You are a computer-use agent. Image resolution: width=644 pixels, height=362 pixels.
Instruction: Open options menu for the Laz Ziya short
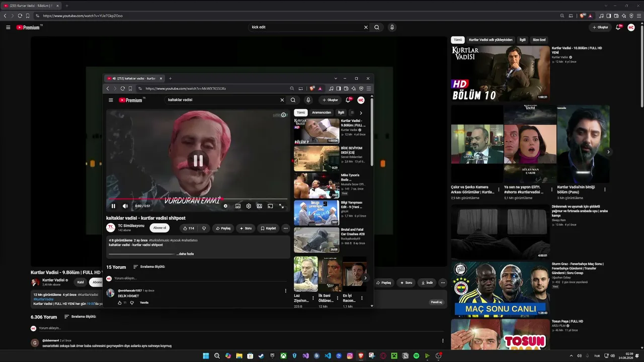313,298
